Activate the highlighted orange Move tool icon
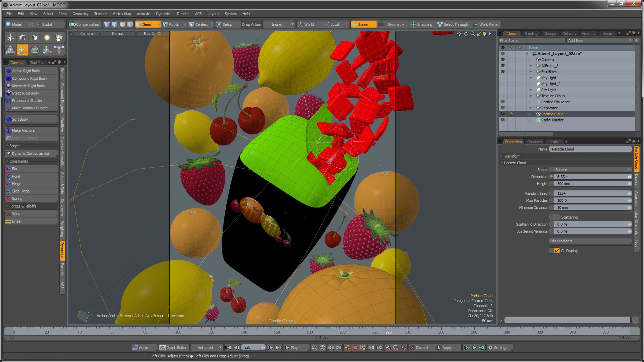Image resolution: width=644 pixels, height=362 pixels. pyautogui.click(x=23, y=50)
